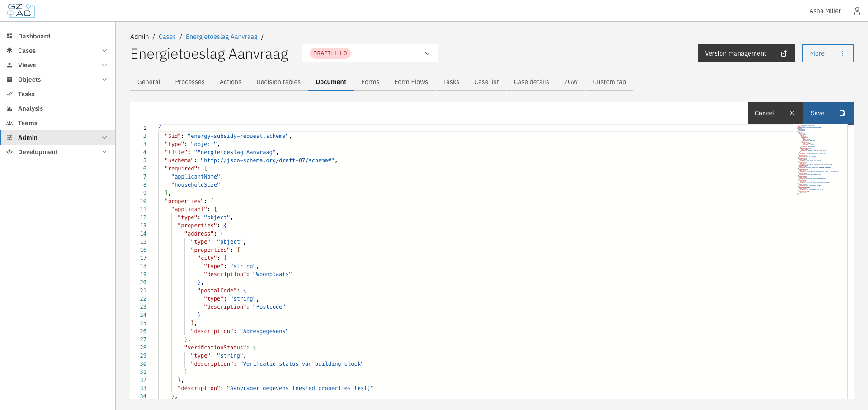Click the Dashboard grid icon
Image resolution: width=868 pixels, height=410 pixels.
point(9,36)
